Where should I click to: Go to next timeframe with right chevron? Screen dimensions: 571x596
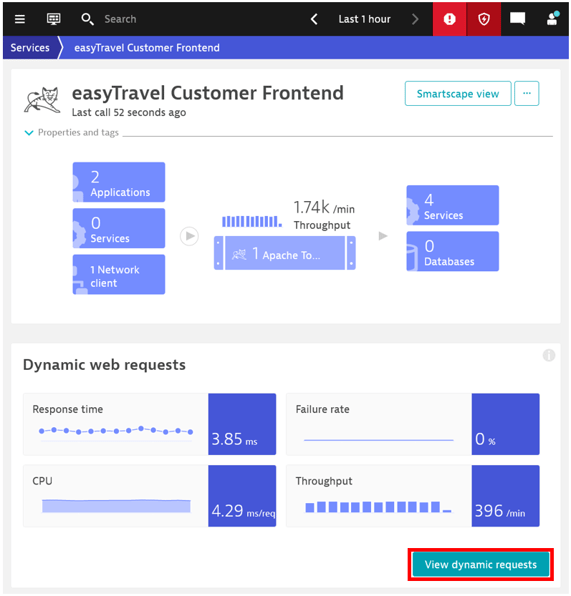[415, 19]
